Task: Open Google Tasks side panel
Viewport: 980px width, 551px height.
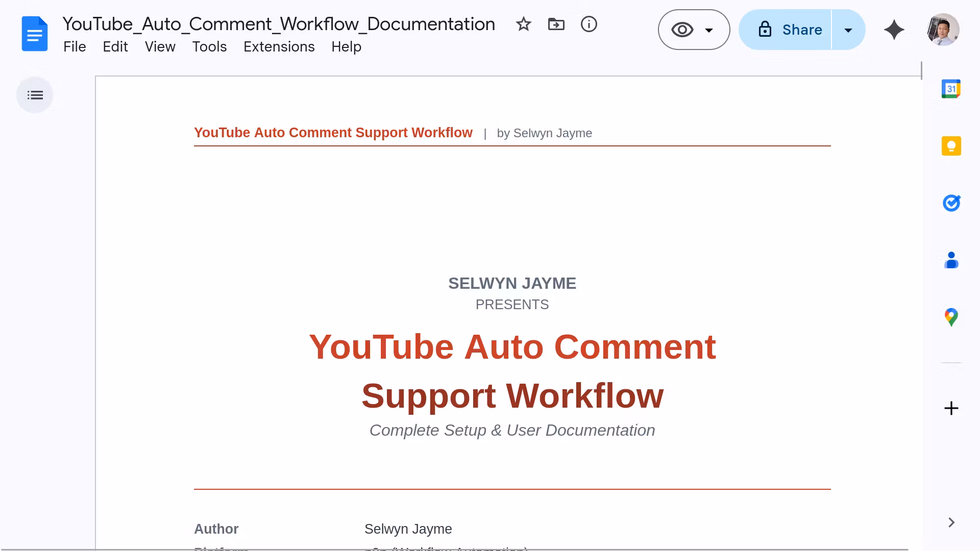Action: [951, 203]
